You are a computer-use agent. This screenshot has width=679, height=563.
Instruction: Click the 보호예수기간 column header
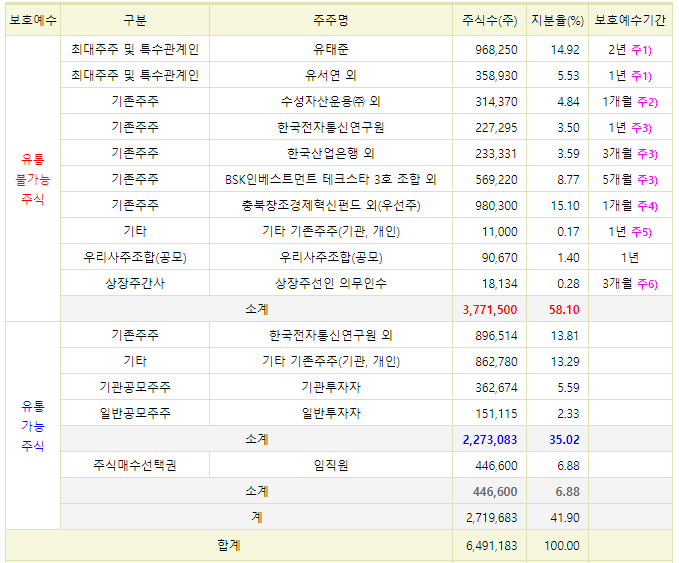630,20
